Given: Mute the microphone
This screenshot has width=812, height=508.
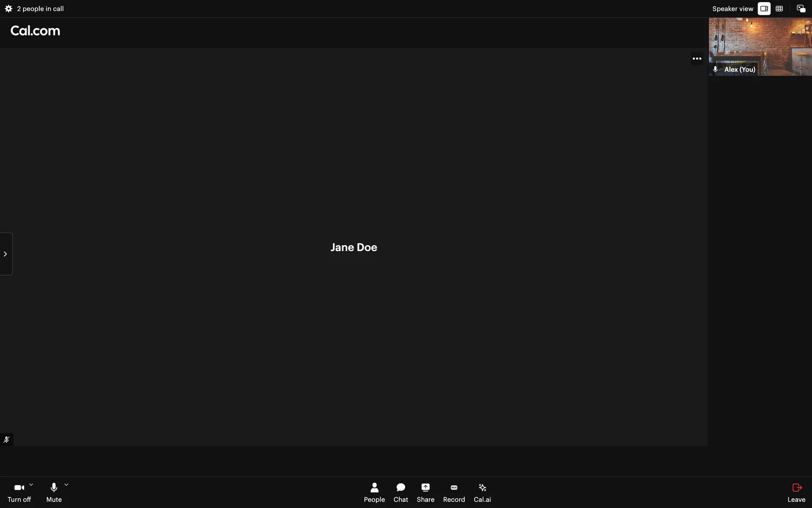Looking at the screenshot, I should [x=54, y=493].
